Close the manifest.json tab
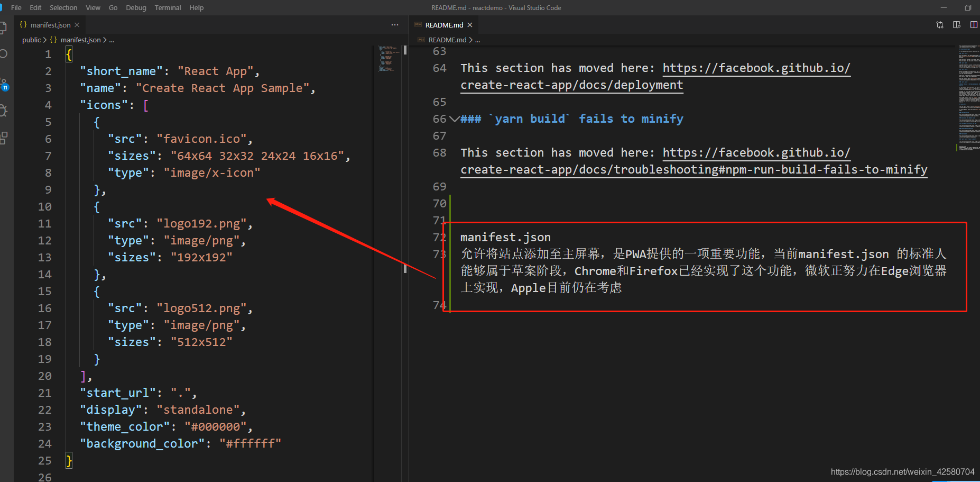The height and width of the screenshot is (482, 980). pyautogui.click(x=77, y=25)
